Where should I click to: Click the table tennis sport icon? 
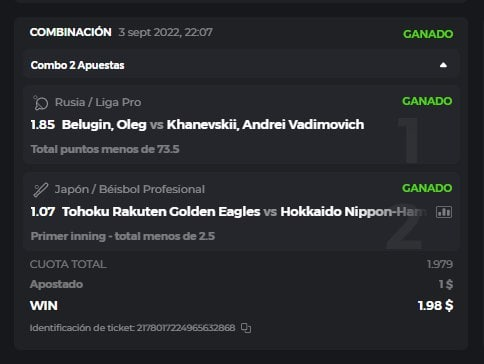pyautogui.click(x=41, y=103)
